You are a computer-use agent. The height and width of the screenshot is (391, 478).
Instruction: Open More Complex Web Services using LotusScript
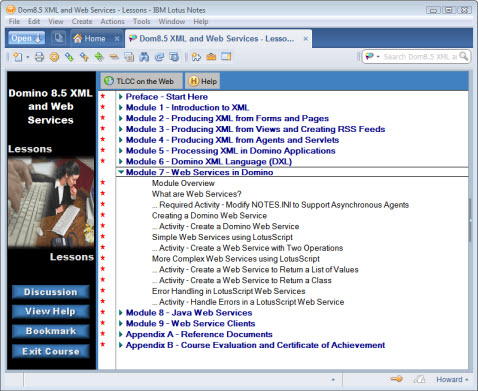tap(236, 259)
